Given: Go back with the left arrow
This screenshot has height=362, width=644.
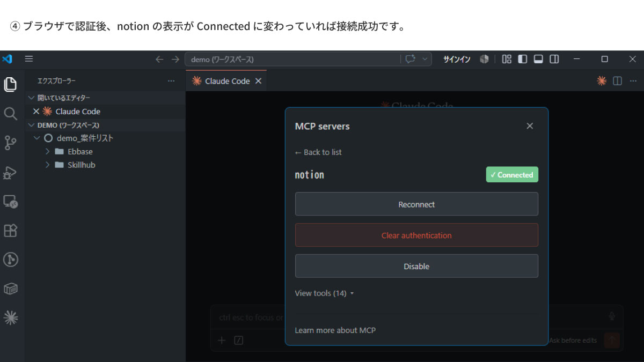Looking at the screenshot, I should [x=159, y=60].
